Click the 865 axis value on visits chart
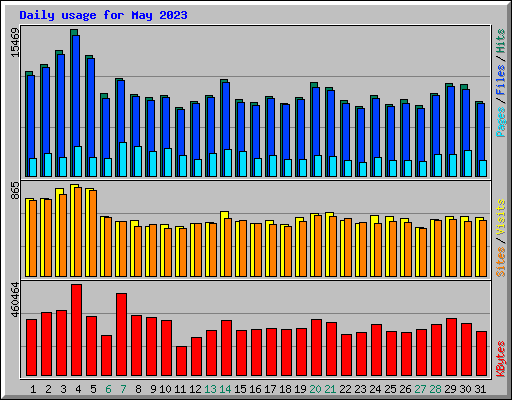The height and width of the screenshot is (400, 512). coord(15,191)
